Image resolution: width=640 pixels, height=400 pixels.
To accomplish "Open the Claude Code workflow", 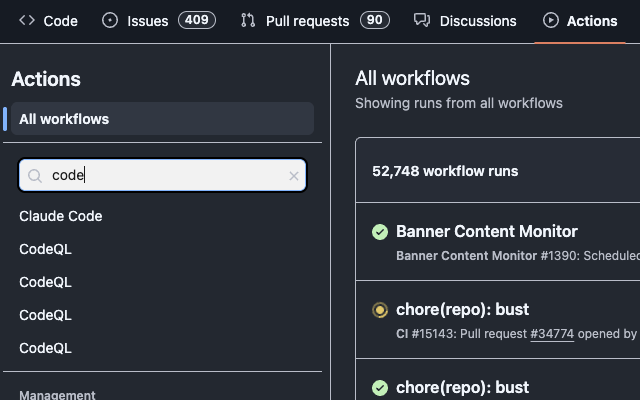I will [61, 216].
